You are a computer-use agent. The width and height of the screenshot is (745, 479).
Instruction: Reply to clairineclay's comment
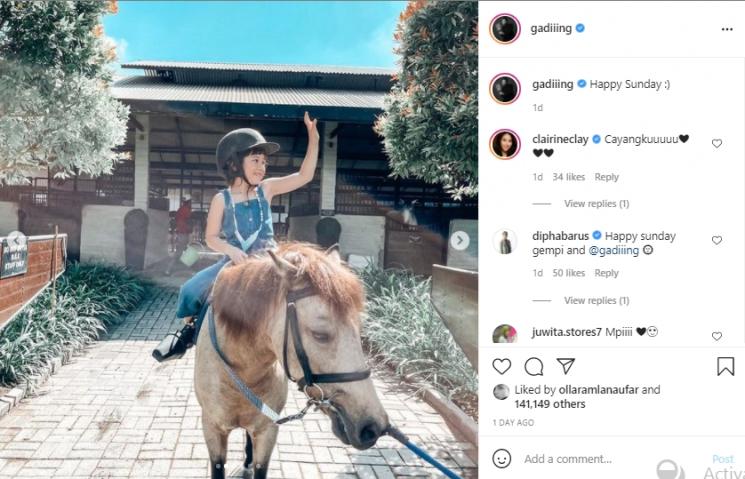(x=606, y=177)
